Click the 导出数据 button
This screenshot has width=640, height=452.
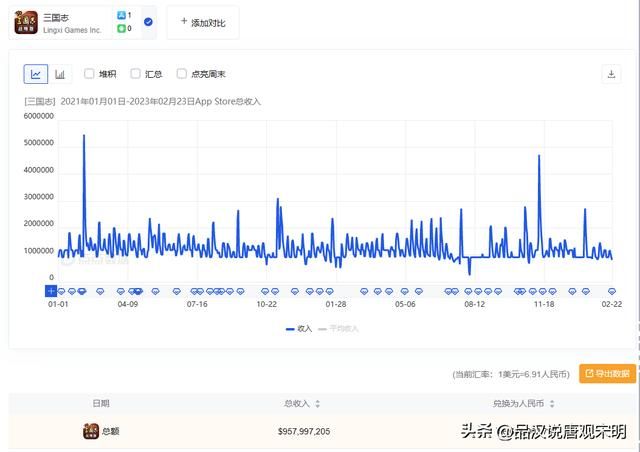(x=607, y=374)
